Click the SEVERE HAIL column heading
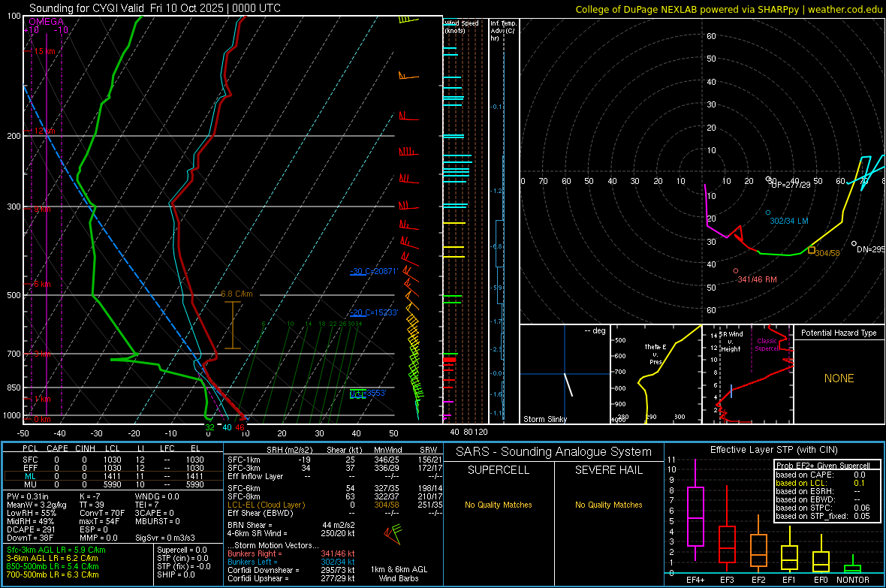This screenshot has width=886, height=588. click(x=608, y=470)
